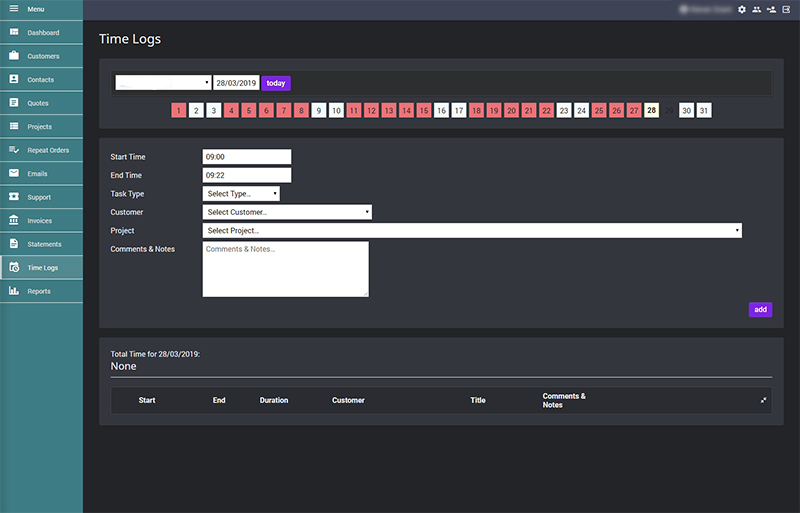Click the Invoices bank icon
The image size is (800, 513).
tap(14, 220)
